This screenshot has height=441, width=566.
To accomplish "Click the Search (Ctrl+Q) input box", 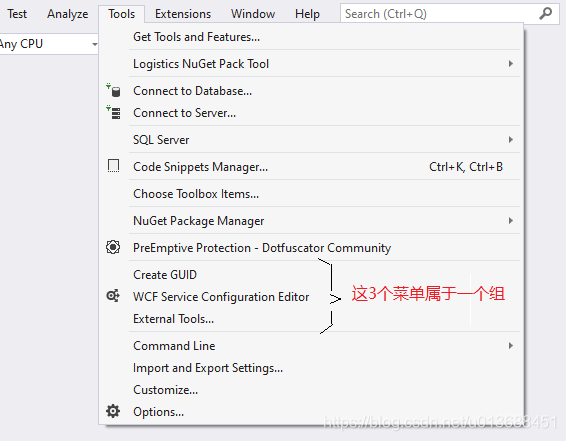I will pos(440,14).
